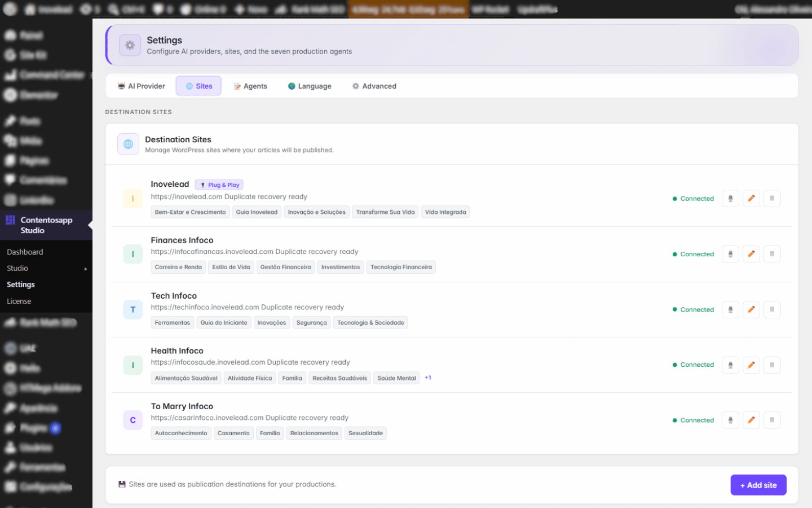The image size is (812, 508).
Task: Click the Inovelead avatar letter badge
Action: pos(133,199)
